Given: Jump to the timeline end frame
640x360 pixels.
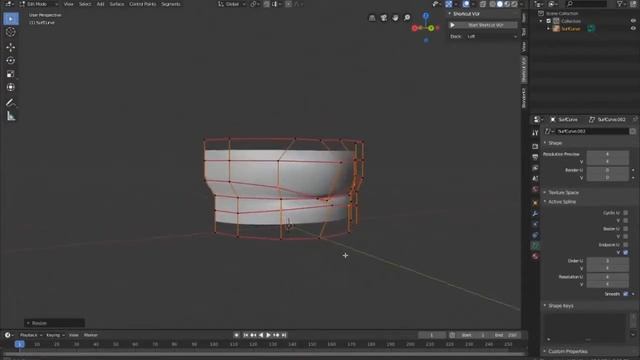Looking at the screenshot, I should tap(284, 335).
